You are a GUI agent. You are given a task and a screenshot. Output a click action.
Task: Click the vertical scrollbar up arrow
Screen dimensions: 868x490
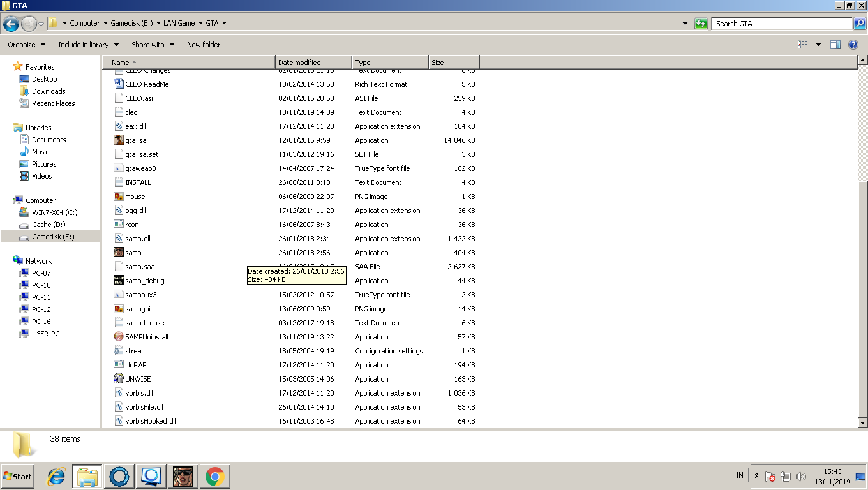[862, 61]
